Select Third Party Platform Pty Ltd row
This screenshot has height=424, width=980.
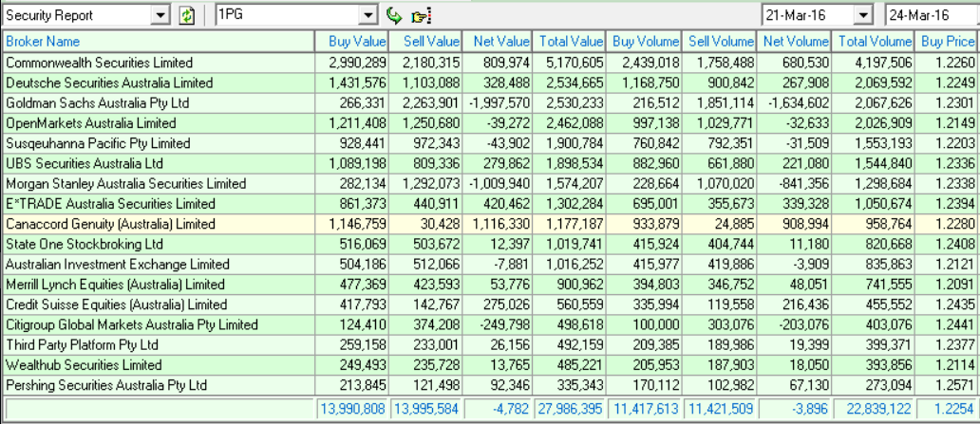click(490, 344)
